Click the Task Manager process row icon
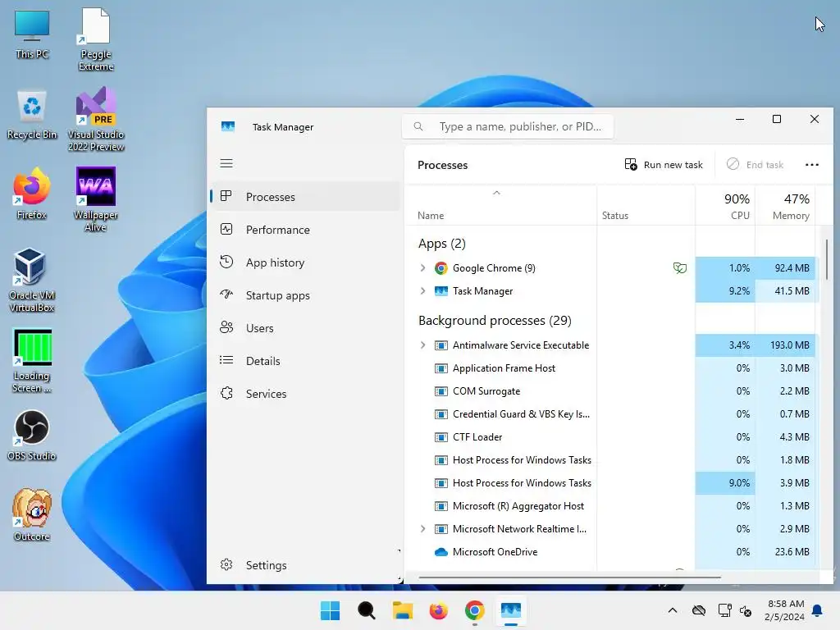This screenshot has height=630, width=840. (x=441, y=291)
